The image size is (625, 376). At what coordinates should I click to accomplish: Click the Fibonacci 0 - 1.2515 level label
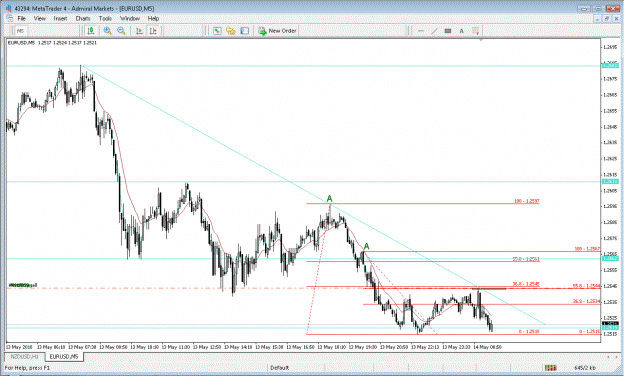point(529,331)
